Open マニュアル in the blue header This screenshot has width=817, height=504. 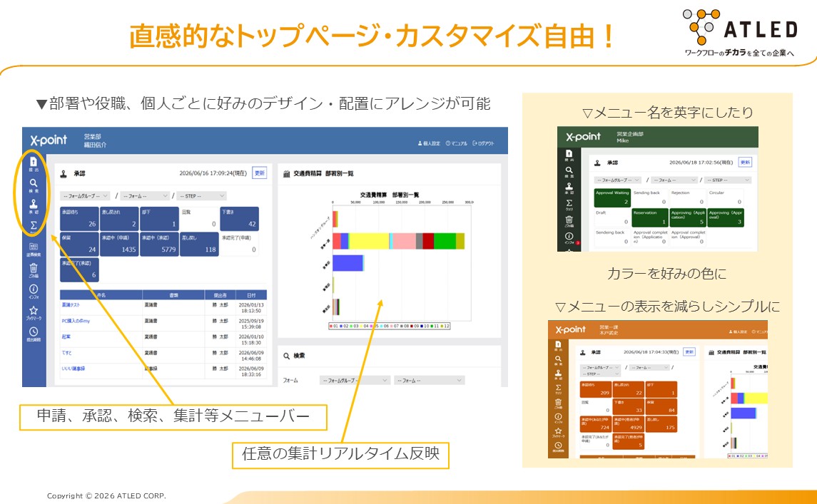point(457,143)
